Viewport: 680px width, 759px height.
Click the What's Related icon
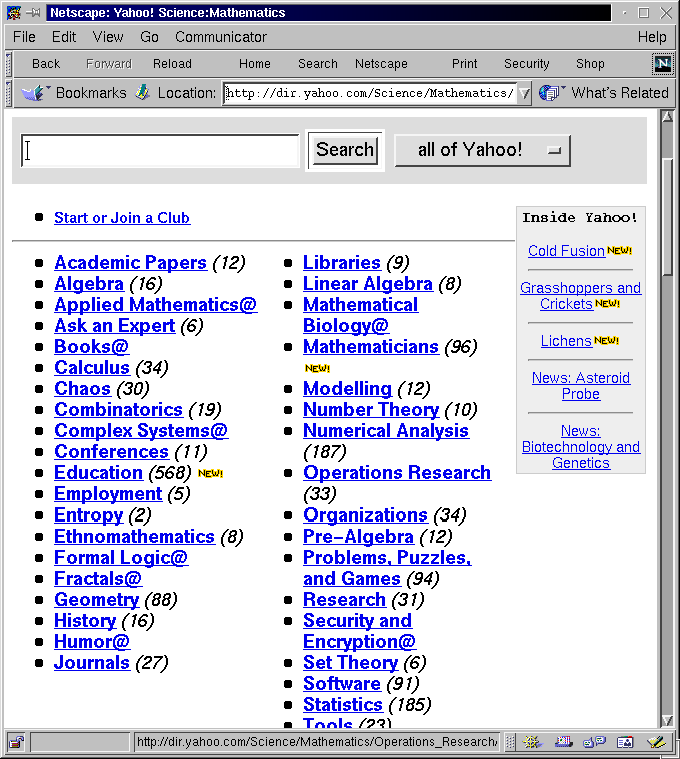550,92
